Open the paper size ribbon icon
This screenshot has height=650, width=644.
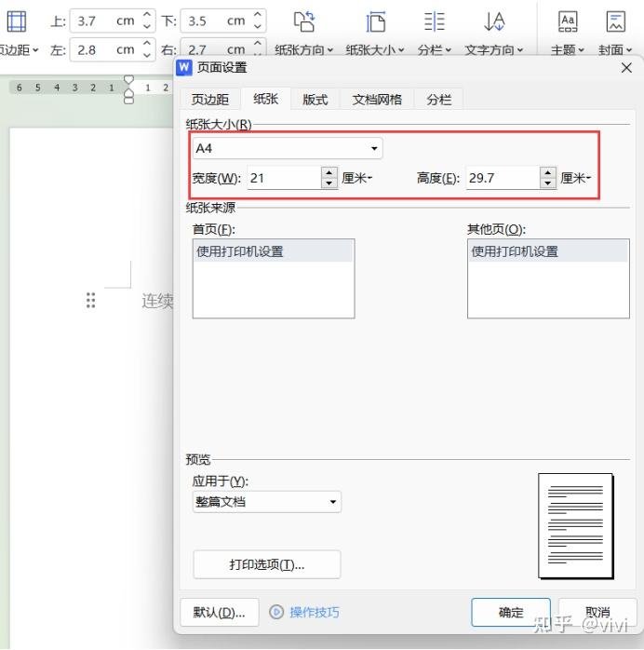click(x=376, y=22)
